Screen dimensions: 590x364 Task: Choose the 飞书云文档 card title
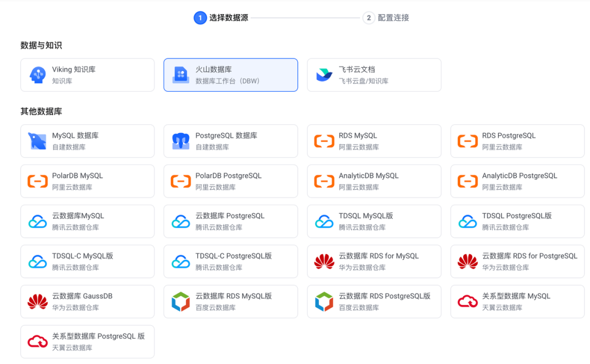pyautogui.click(x=357, y=69)
